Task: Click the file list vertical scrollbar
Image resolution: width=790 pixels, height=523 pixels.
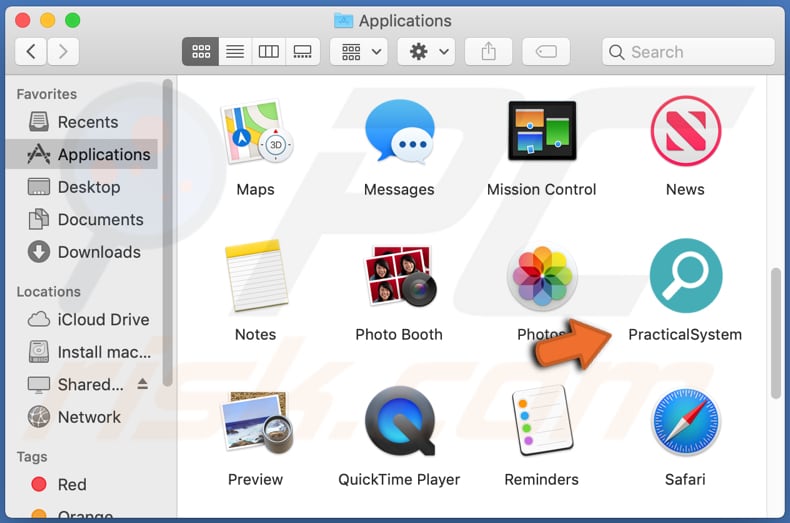Action: click(x=776, y=334)
